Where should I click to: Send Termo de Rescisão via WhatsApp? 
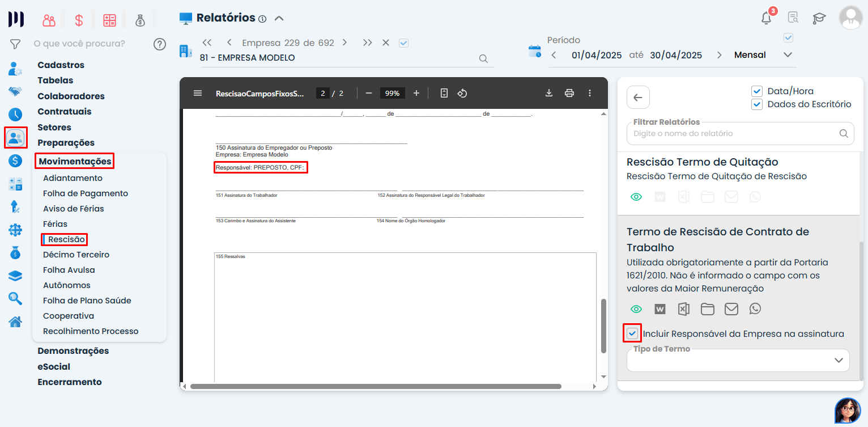pyautogui.click(x=755, y=309)
